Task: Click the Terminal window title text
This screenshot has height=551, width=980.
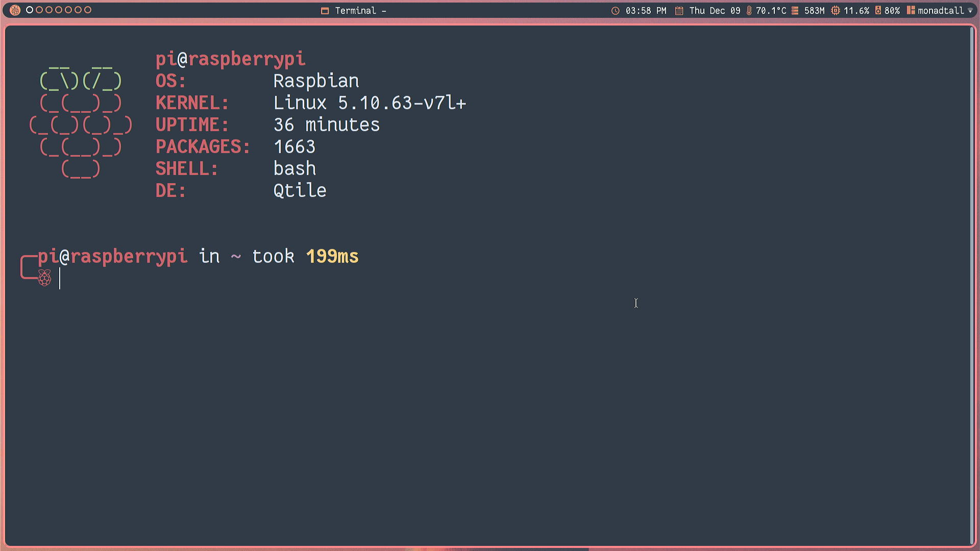Action: [356, 11]
